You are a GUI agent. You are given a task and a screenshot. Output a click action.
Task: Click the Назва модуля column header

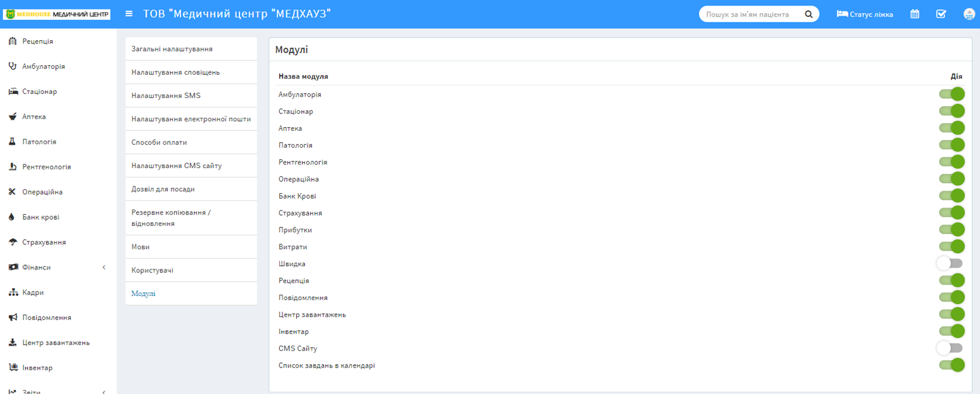pos(304,76)
